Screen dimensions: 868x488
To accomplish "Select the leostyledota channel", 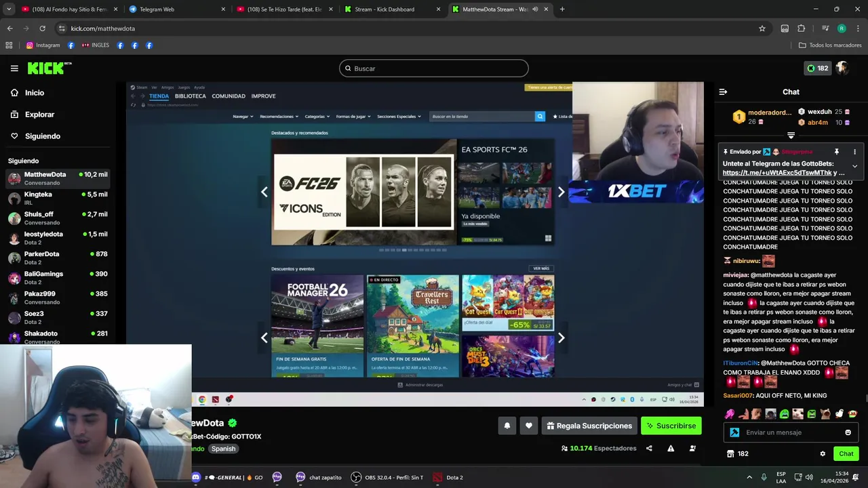I will click(58, 238).
